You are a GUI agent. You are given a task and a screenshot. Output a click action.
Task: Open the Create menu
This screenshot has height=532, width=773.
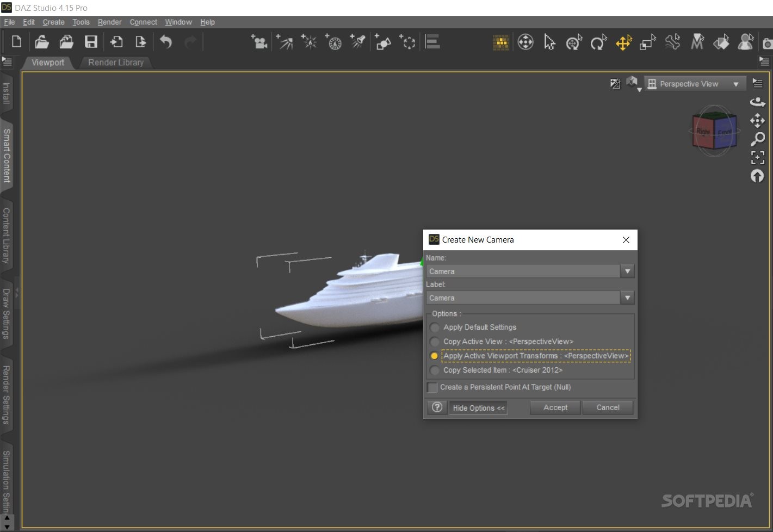(x=53, y=22)
